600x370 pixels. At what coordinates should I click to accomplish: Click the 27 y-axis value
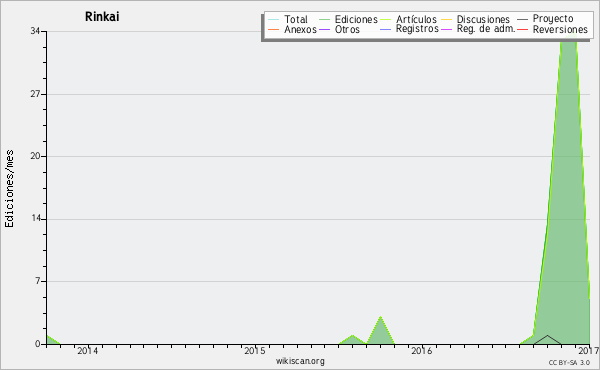pos(36,94)
